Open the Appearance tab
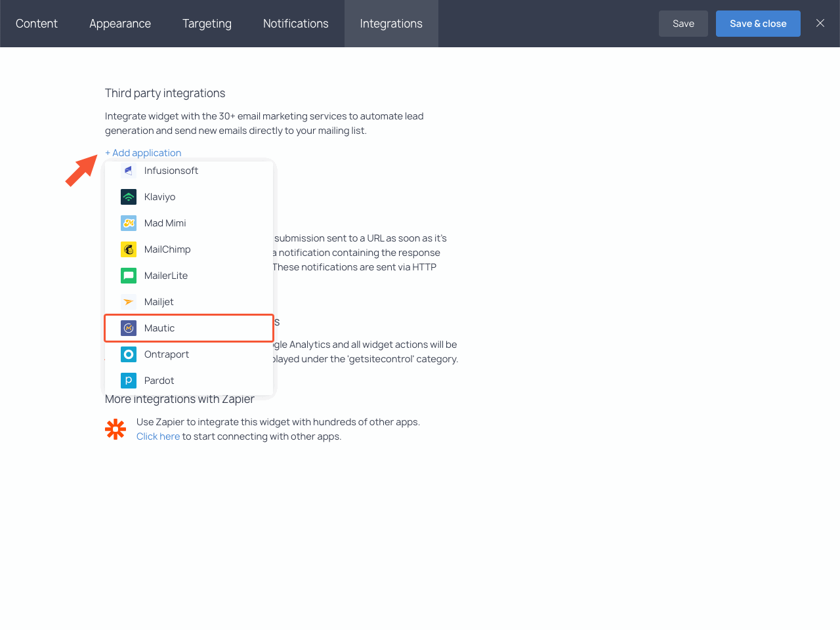This screenshot has height=630, width=840. point(120,24)
